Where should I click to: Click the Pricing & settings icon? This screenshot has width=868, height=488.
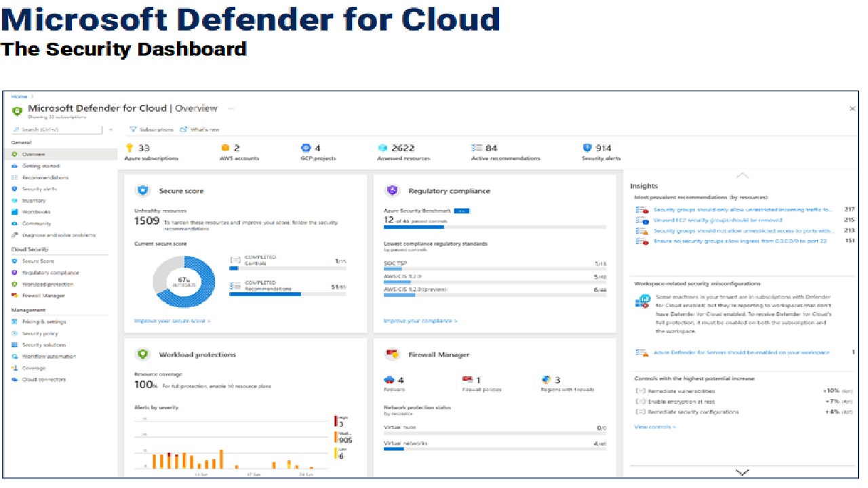14,322
